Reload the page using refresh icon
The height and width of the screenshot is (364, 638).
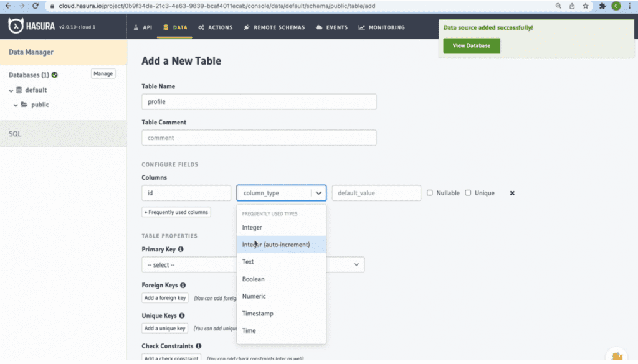pyautogui.click(x=36, y=6)
